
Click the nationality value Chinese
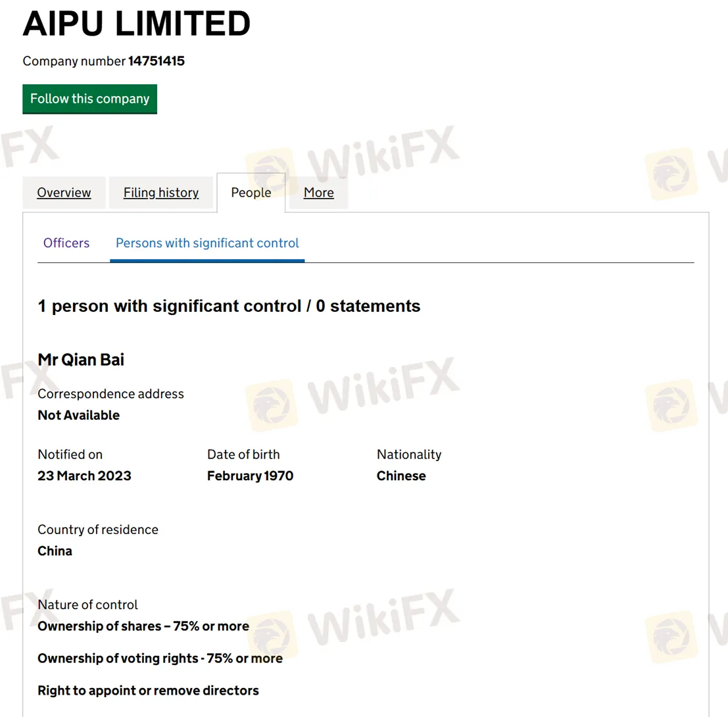(401, 476)
